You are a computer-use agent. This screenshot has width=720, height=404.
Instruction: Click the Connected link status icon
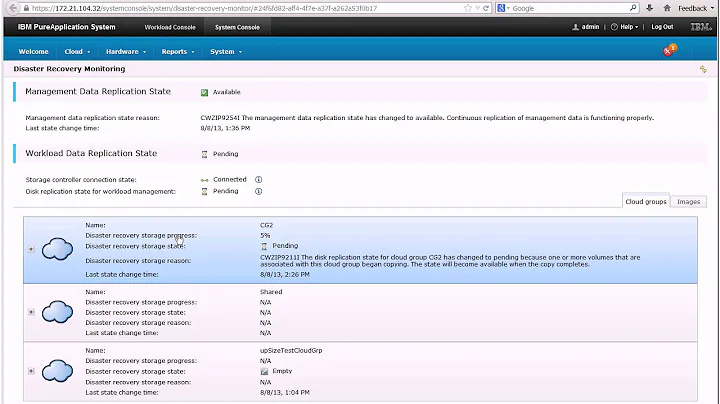[x=204, y=180]
